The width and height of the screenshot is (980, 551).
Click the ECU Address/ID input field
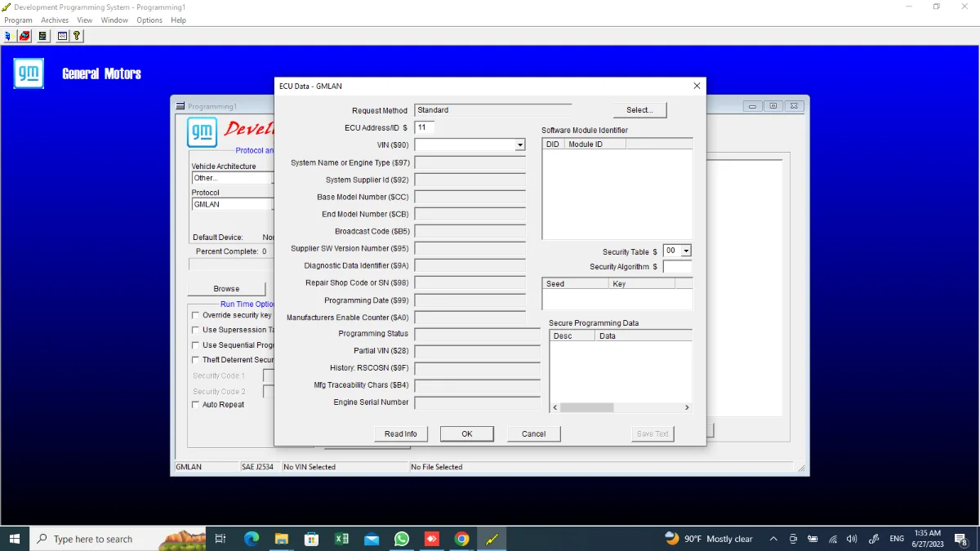coord(425,127)
